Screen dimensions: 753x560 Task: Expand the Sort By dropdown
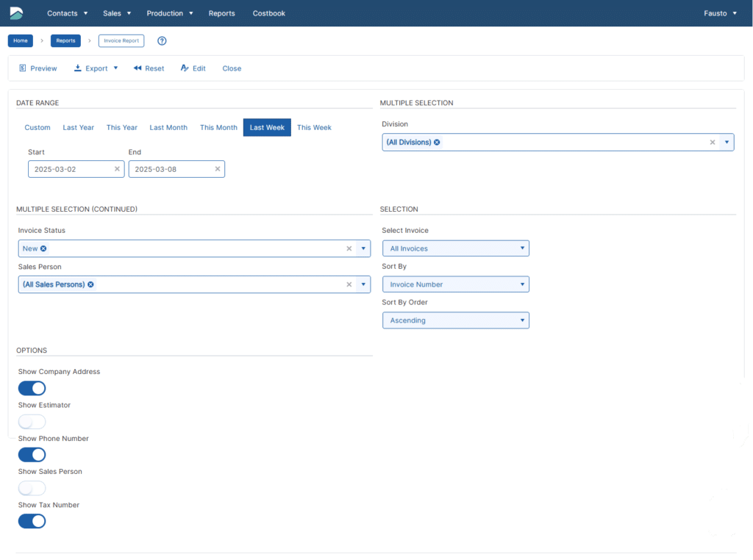pyautogui.click(x=455, y=284)
